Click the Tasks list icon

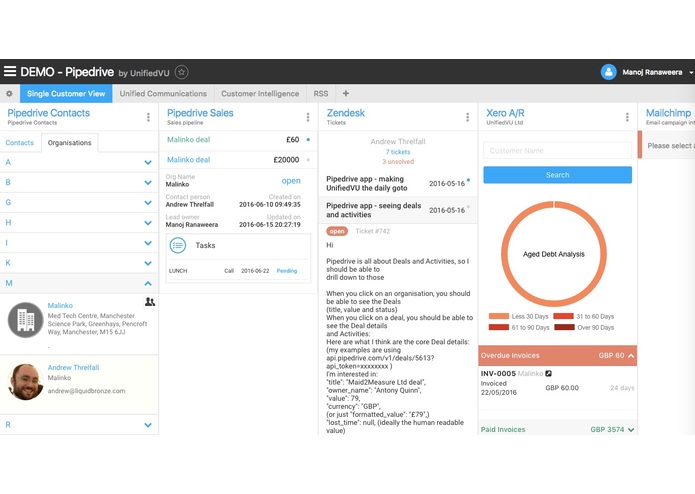[178, 245]
